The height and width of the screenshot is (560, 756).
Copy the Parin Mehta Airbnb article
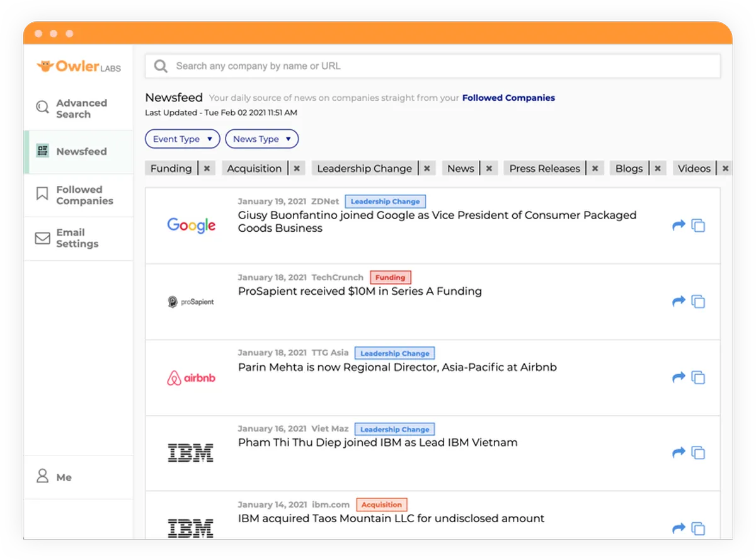pyautogui.click(x=698, y=377)
